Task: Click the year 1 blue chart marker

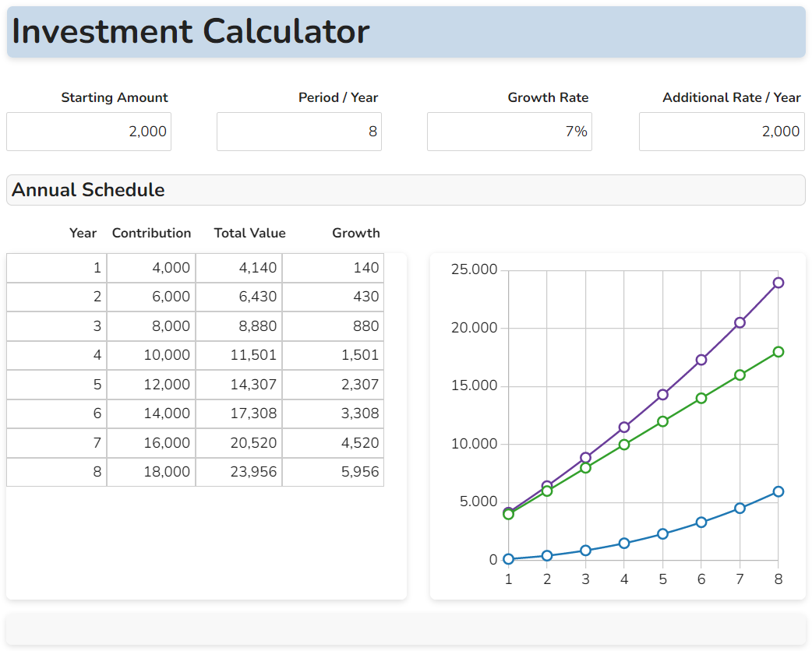Action: coord(509,559)
